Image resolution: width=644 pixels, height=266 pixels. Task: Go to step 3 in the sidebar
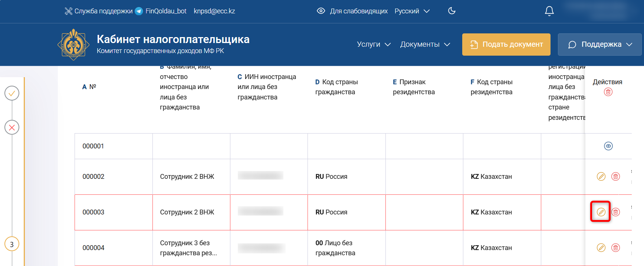12,244
